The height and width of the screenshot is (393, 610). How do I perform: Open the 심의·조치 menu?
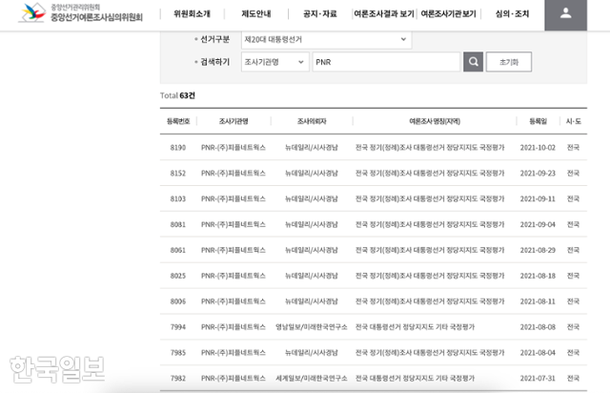coord(512,14)
